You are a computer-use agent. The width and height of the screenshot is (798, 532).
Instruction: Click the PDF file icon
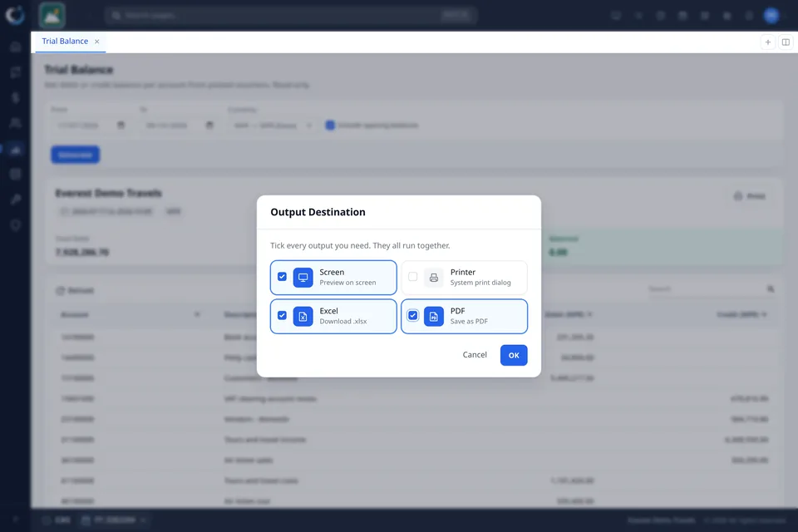(434, 316)
